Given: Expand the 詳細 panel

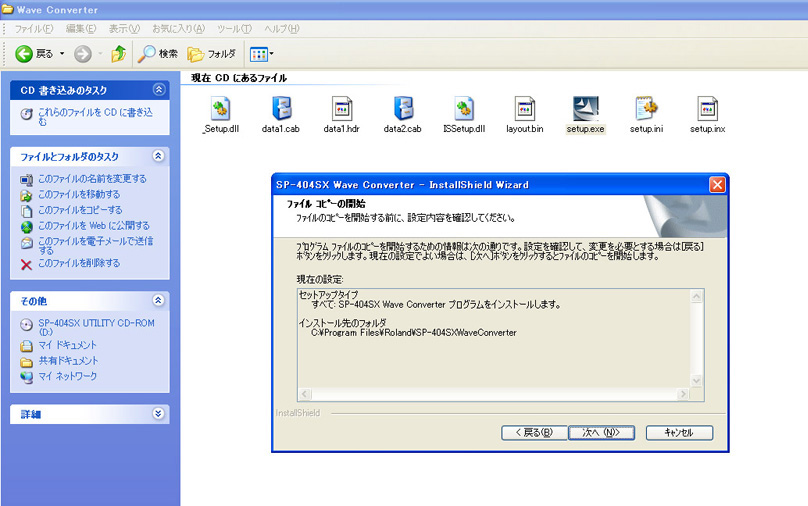Looking at the screenshot, I should click(x=159, y=414).
